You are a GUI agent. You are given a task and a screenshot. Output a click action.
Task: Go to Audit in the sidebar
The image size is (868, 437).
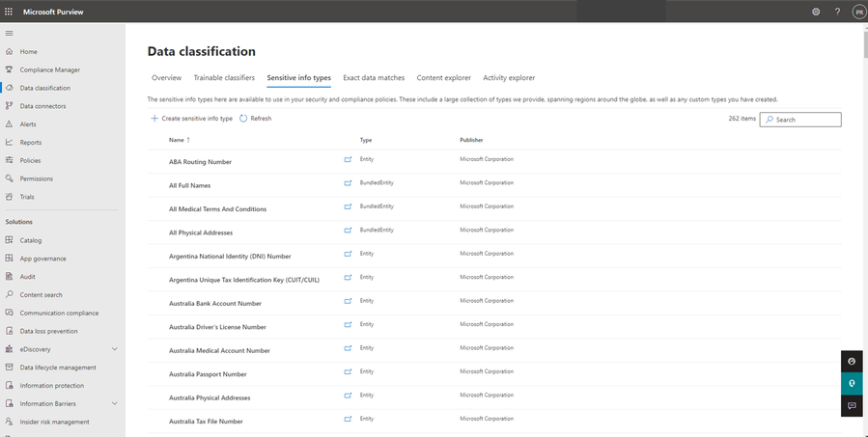click(28, 276)
